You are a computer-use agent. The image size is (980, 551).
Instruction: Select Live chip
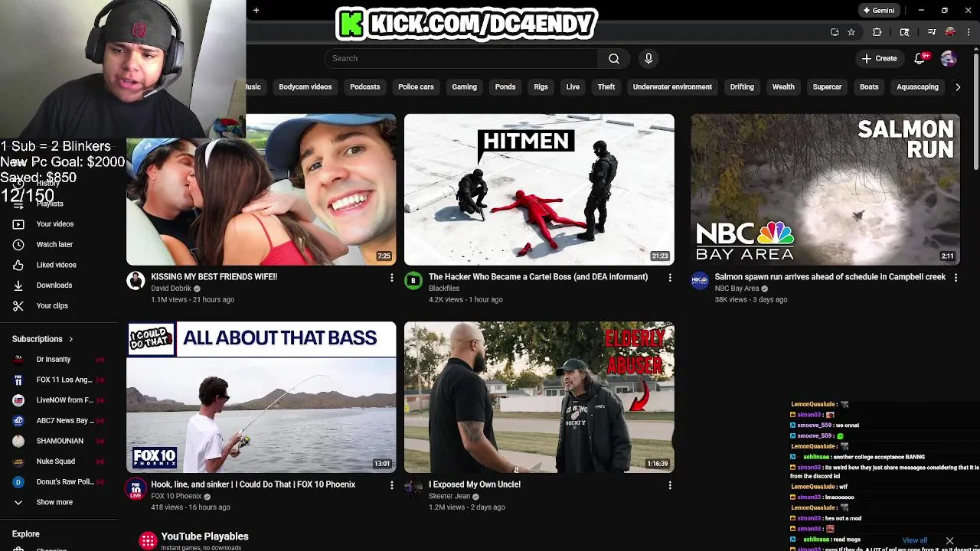point(573,86)
